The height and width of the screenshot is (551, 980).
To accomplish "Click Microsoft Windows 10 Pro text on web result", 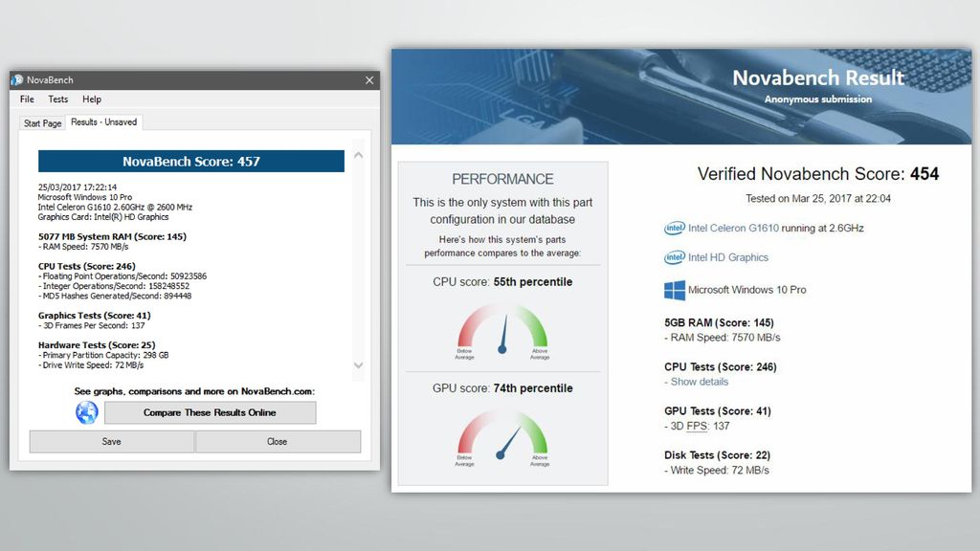I will [x=746, y=290].
